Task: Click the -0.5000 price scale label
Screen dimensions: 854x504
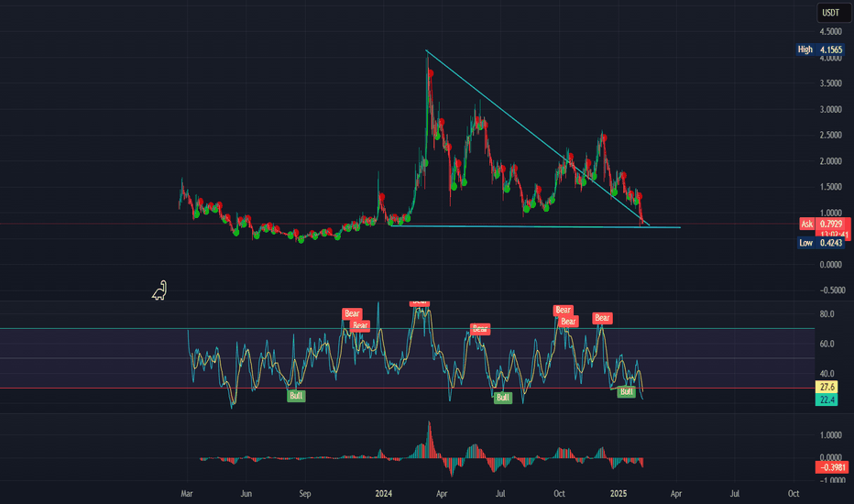Action: pos(832,290)
